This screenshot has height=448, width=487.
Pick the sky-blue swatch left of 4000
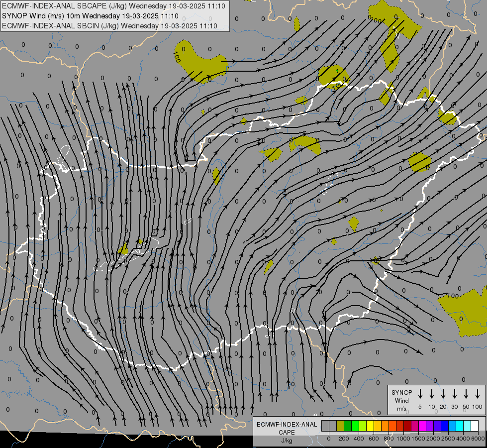pos(452,426)
